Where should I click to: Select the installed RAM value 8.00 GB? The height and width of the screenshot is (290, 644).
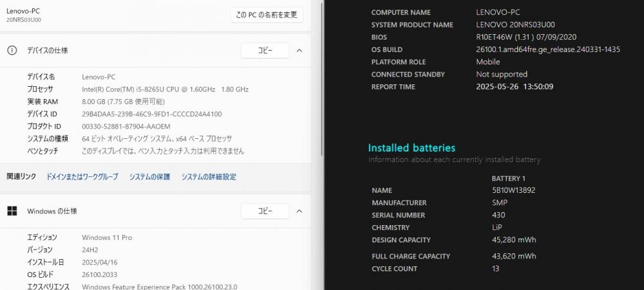pos(123,102)
